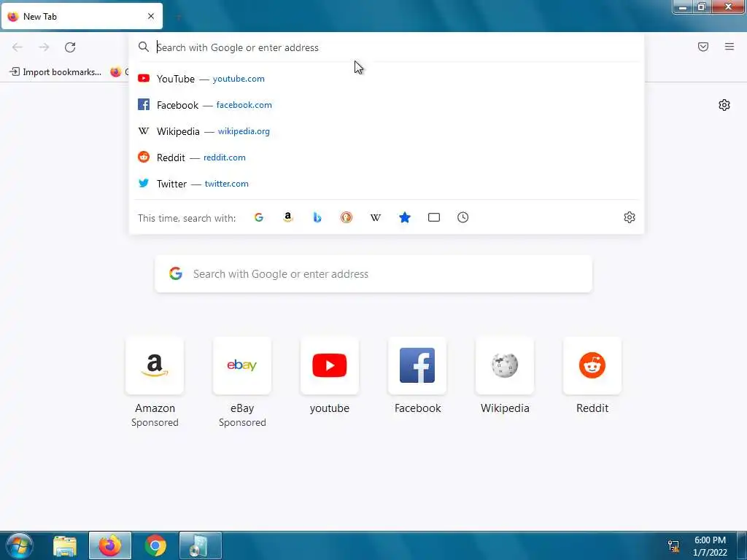The height and width of the screenshot is (560, 747).
Task: Search open Tabs using the rectangle icon
Action: click(433, 217)
